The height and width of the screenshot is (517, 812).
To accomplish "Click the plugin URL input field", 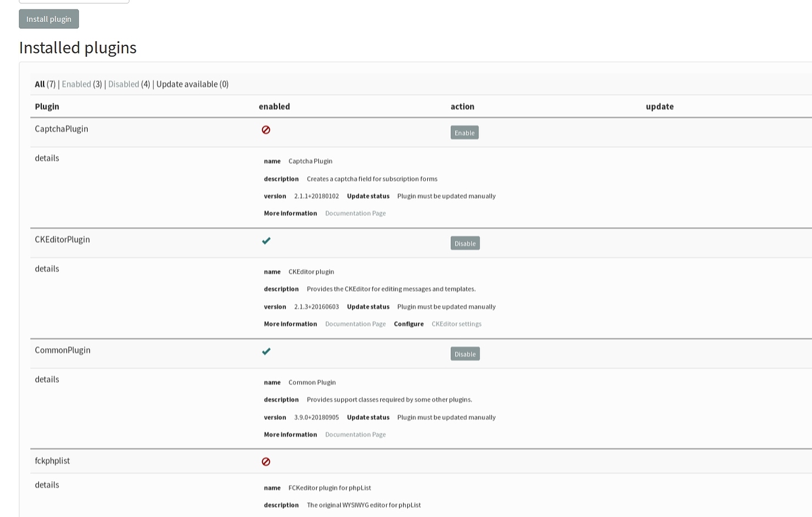I will pyautogui.click(x=74, y=1).
